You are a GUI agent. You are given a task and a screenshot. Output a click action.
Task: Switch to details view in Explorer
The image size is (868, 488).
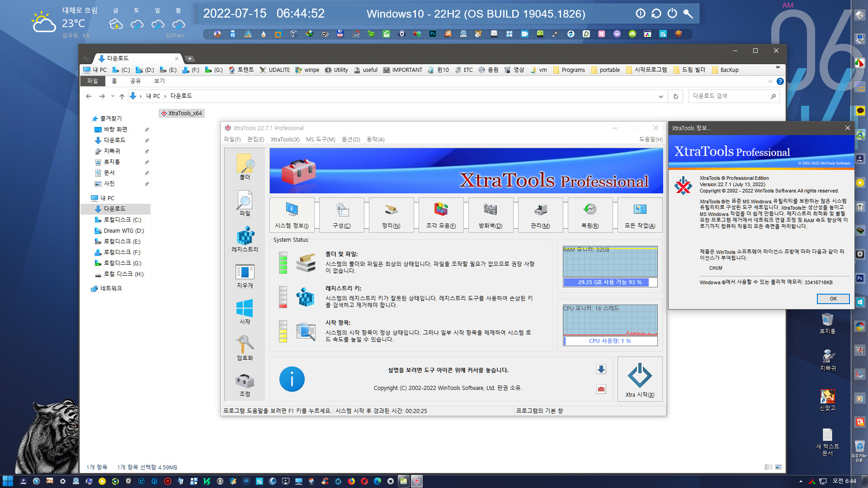point(769,467)
